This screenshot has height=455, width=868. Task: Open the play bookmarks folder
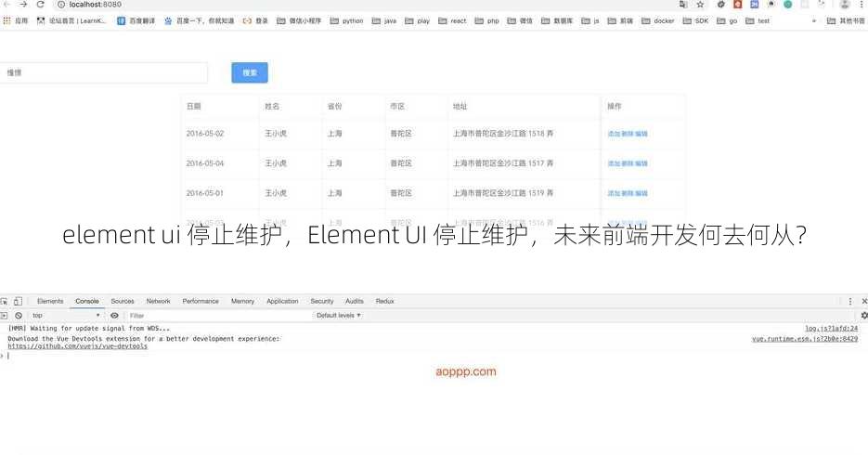coord(418,20)
